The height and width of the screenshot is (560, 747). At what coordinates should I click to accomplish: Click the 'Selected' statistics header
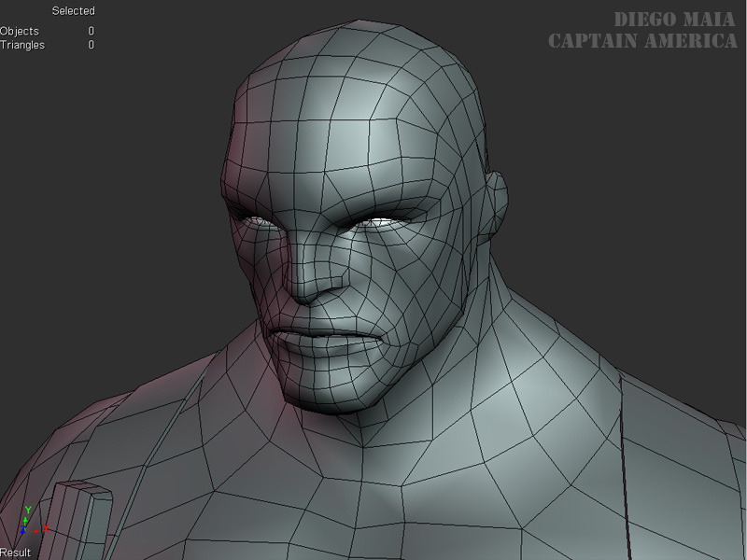74,11
